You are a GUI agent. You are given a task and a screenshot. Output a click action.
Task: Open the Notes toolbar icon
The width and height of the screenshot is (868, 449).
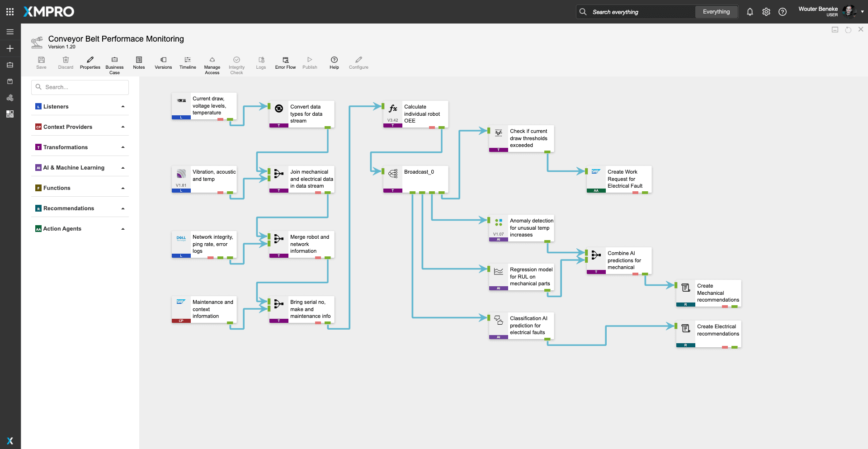(x=139, y=60)
